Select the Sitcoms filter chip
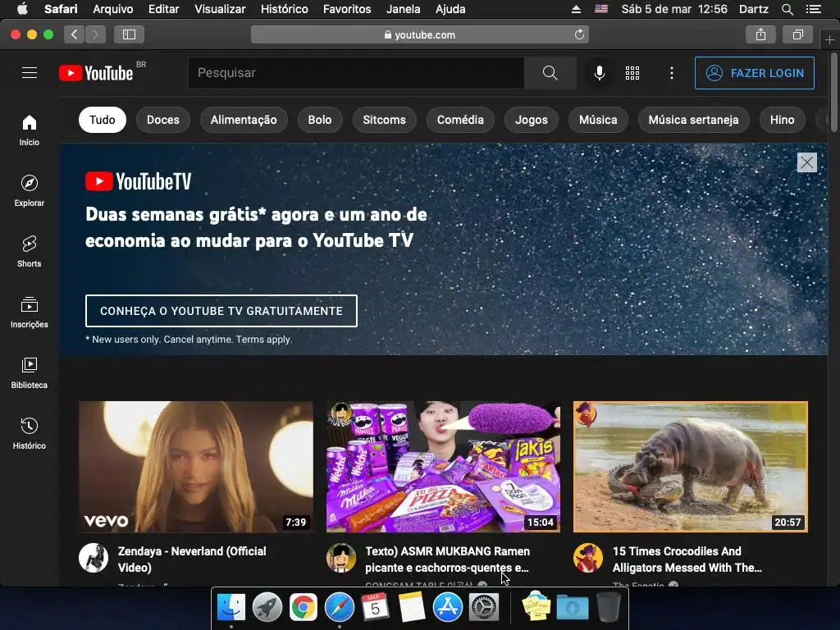 [384, 120]
